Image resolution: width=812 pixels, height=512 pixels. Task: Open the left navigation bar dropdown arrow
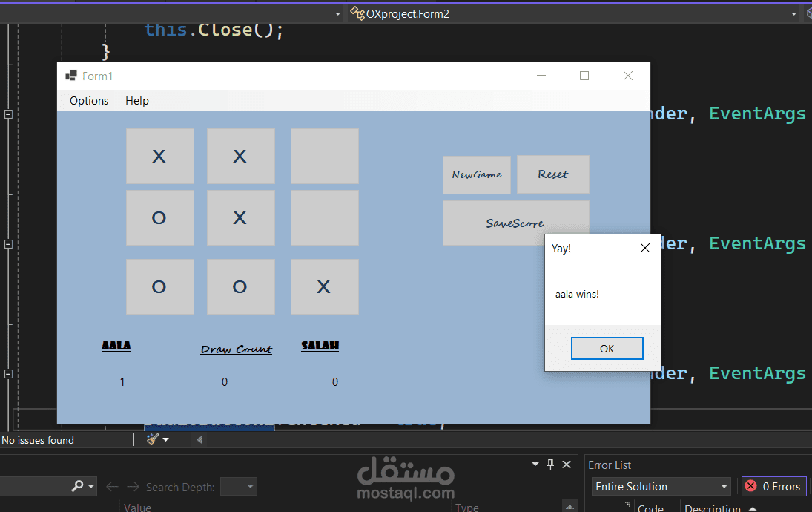[x=337, y=14]
